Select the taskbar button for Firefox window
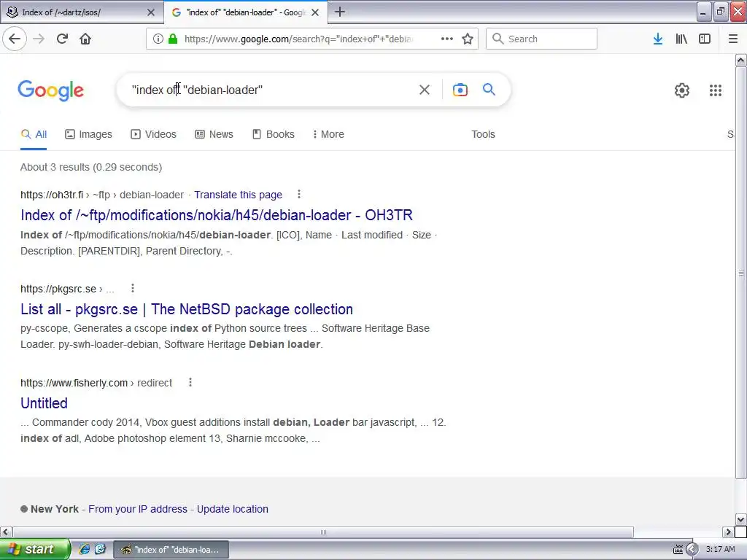This screenshot has width=747, height=560. tap(171, 550)
